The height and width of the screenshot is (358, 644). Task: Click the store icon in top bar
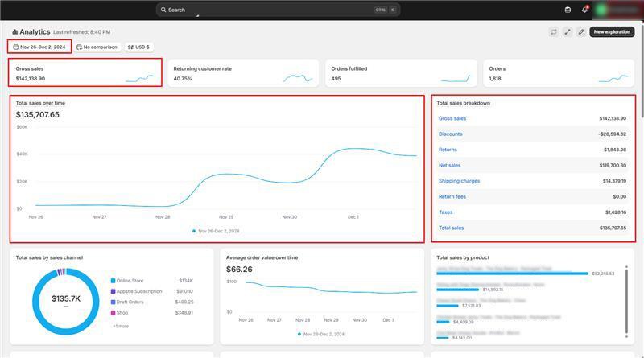[568, 10]
